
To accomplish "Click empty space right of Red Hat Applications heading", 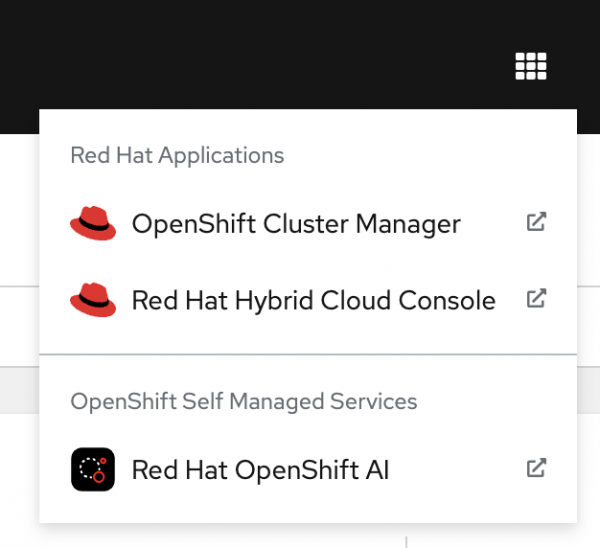I will pos(430,156).
